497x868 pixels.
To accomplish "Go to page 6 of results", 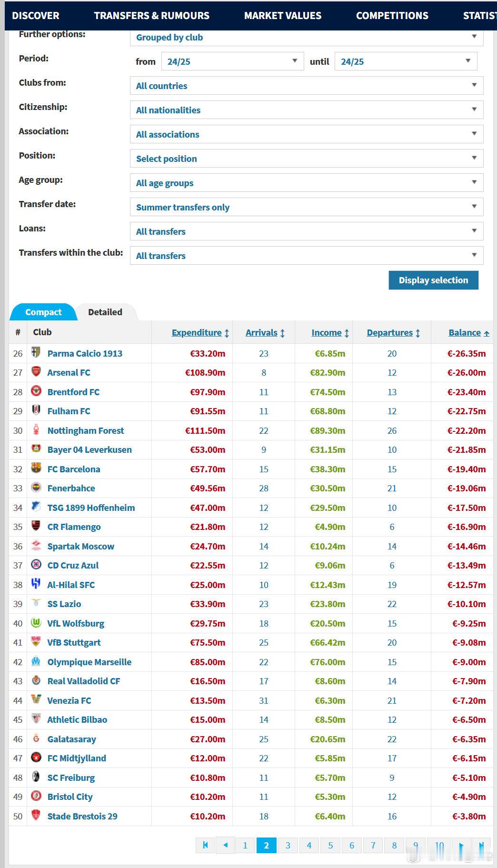I will tap(352, 845).
